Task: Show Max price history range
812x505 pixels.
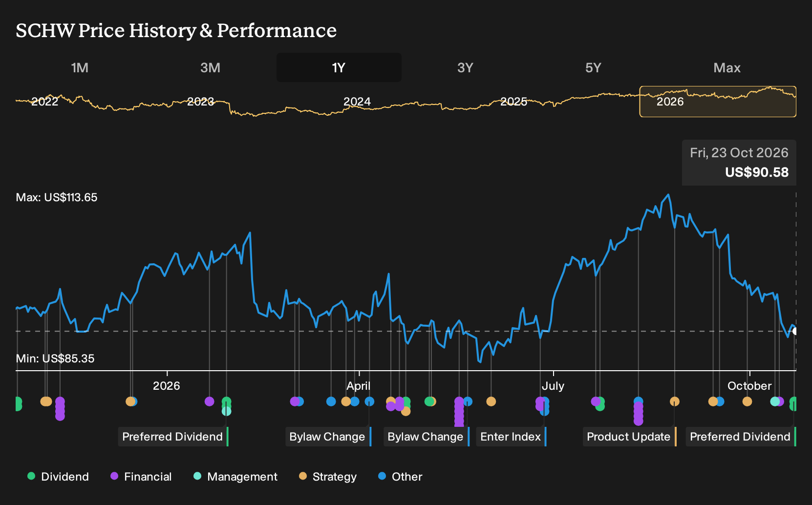Action: coord(727,67)
